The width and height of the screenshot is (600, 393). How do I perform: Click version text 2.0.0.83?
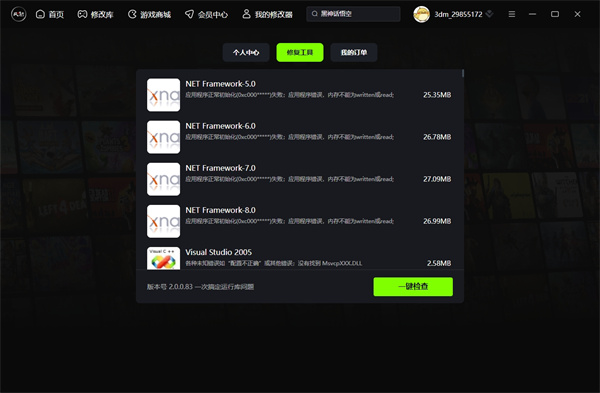point(181,287)
